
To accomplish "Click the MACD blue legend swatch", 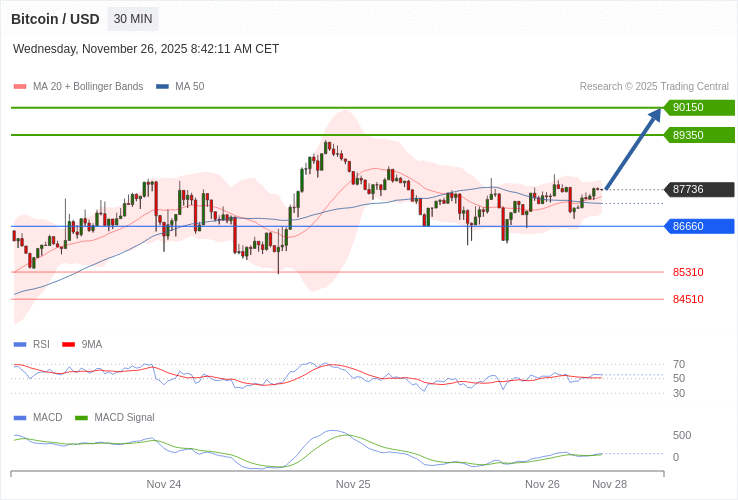I will (x=20, y=418).
